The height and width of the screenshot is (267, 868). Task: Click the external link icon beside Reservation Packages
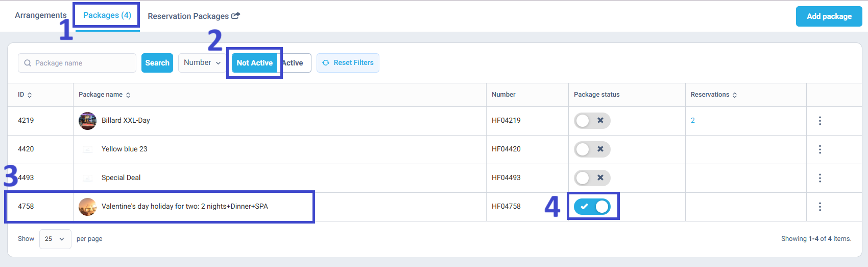pyautogui.click(x=235, y=16)
